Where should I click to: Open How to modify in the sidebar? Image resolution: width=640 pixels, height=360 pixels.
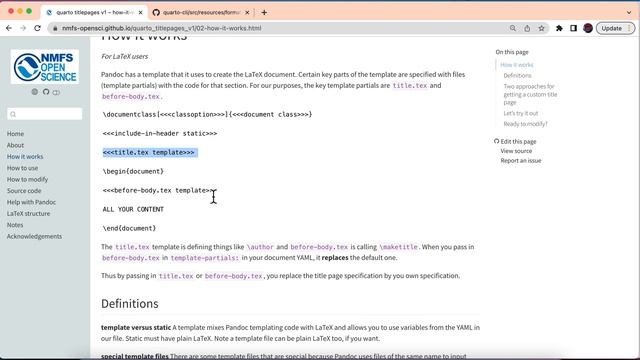[27, 180]
